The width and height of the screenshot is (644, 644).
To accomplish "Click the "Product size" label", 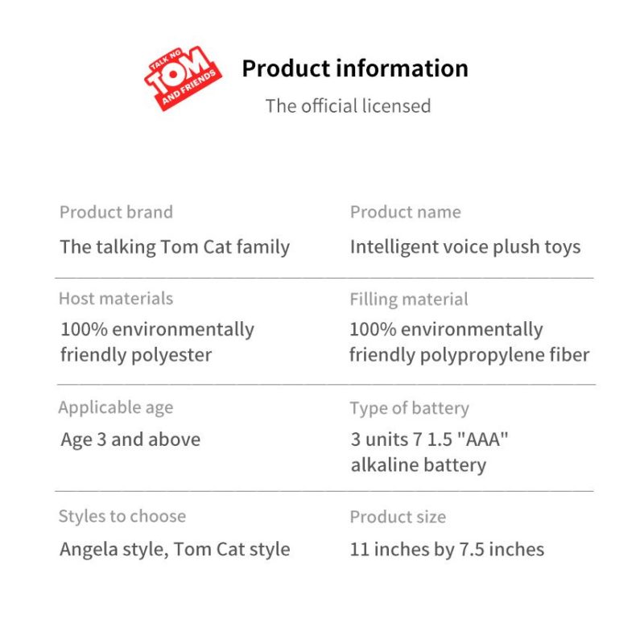I will coord(398,517).
